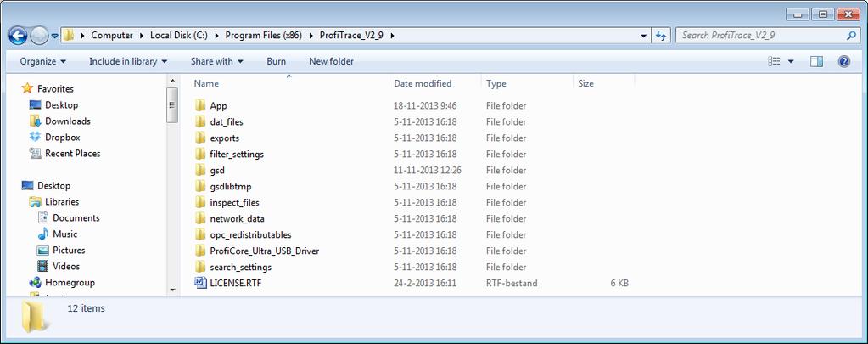Toggle the preview pane
This screenshot has height=344, width=868.
(816, 61)
